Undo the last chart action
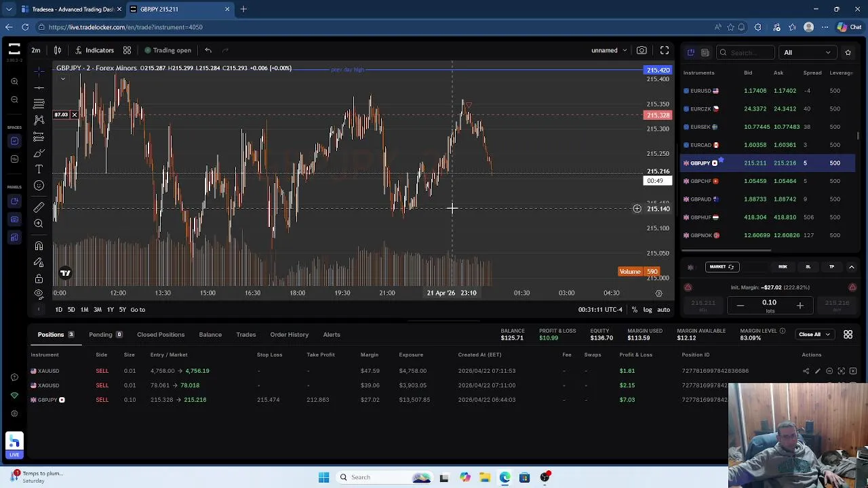The height and width of the screenshot is (488, 868). pyautogui.click(x=208, y=50)
